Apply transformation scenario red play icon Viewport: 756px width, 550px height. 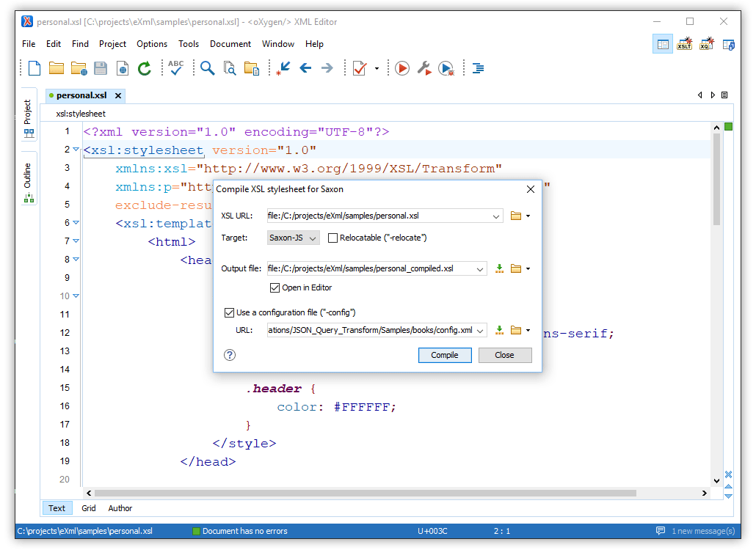(402, 68)
